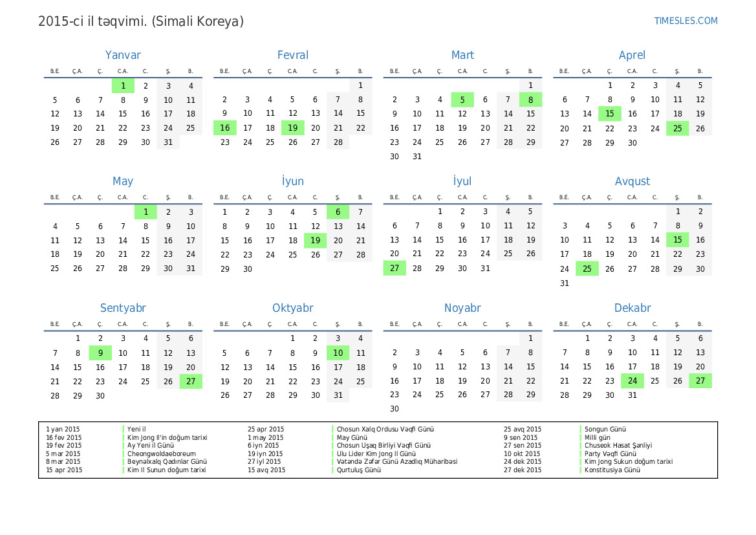The width and height of the screenshot is (756, 535).
Task: Select the Fevral month heading
Action: click(x=293, y=55)
